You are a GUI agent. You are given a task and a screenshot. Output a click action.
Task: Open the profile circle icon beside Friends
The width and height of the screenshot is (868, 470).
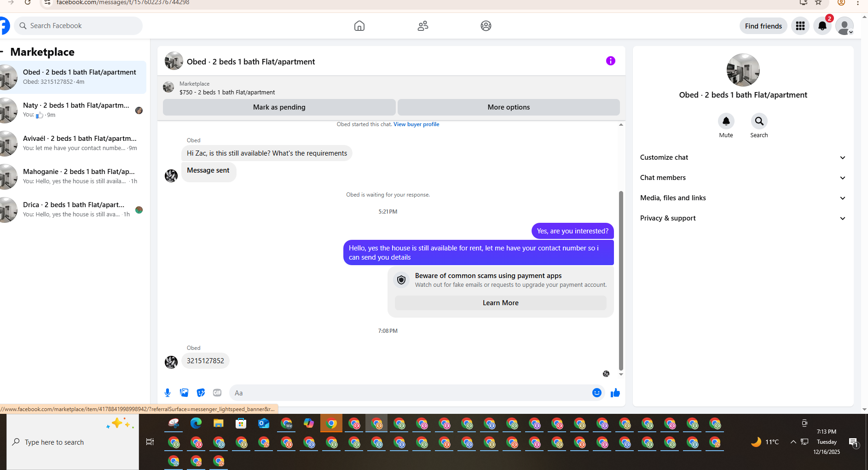coord(486,26)
